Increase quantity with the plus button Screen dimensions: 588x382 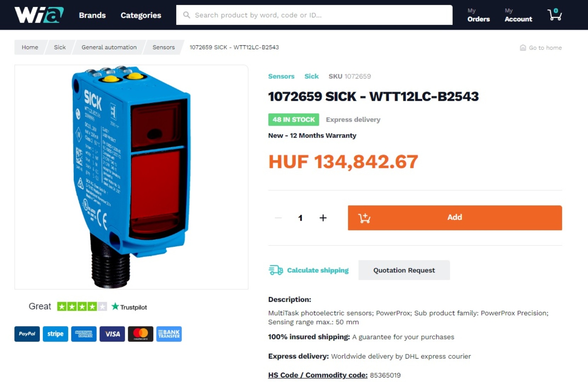point(323,218)
